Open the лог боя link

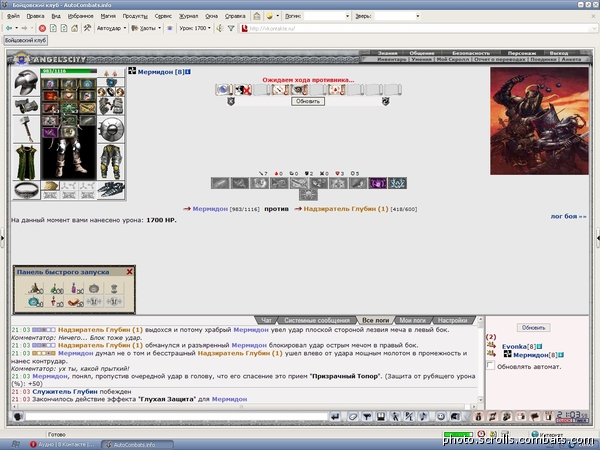click(x=568, y=216)
